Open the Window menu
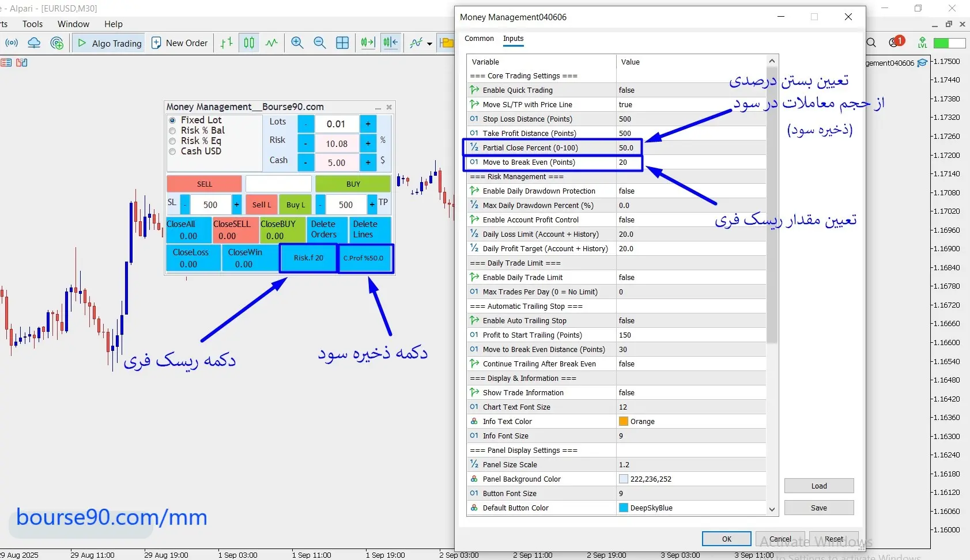The width and height of the screenshot is (970, 560). [x=73, y=24]
